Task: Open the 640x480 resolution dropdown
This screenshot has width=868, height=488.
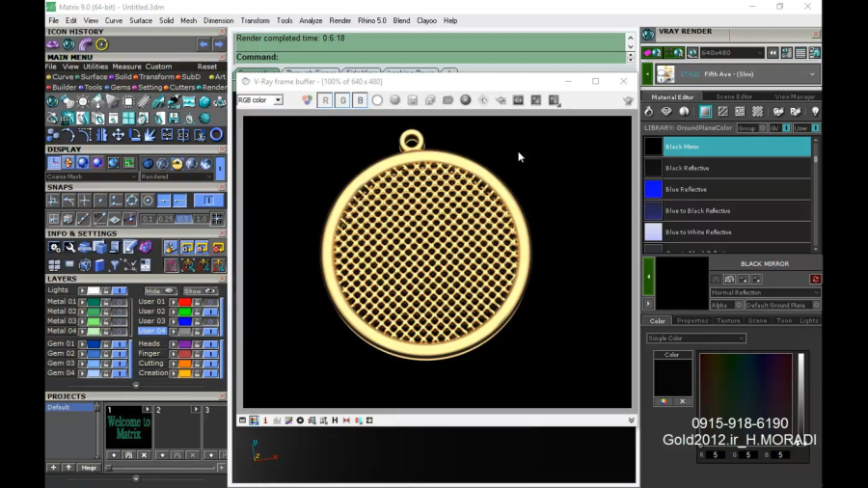Action: pos(732,53)
